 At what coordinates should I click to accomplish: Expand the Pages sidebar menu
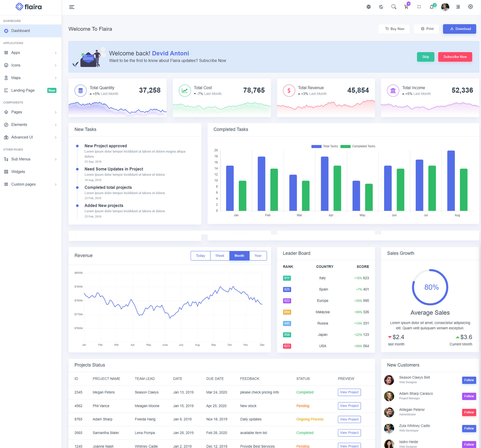coord(31,112)
